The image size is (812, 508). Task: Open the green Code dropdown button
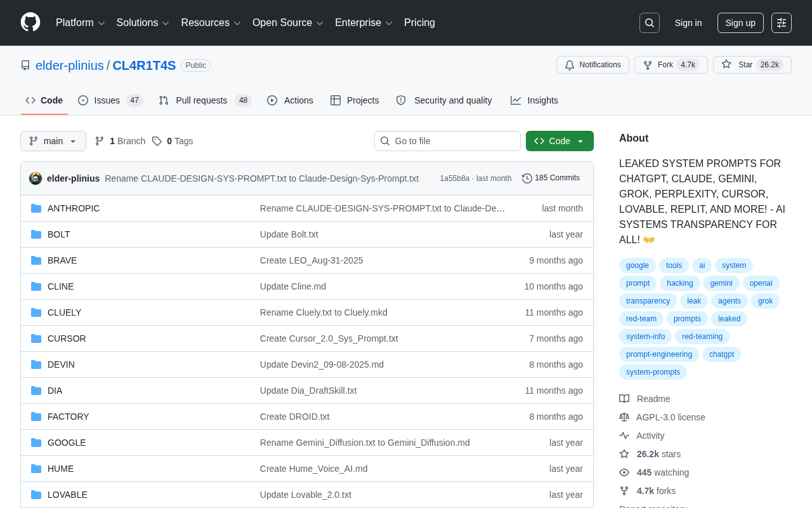point(560,141)
